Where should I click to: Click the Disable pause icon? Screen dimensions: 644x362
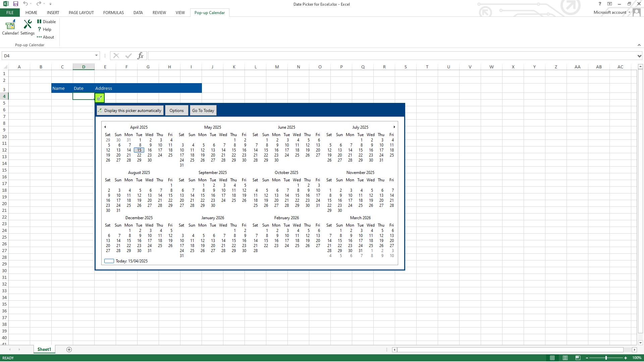pos(39,21)
